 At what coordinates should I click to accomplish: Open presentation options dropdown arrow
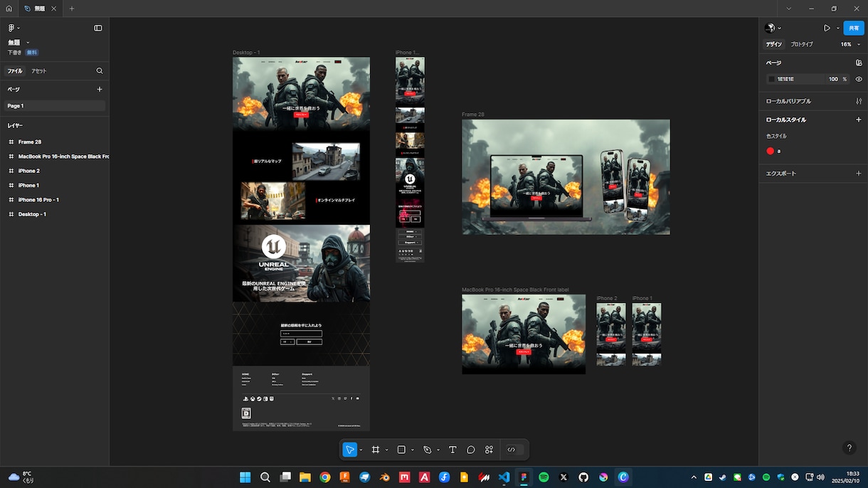(837, 28)
